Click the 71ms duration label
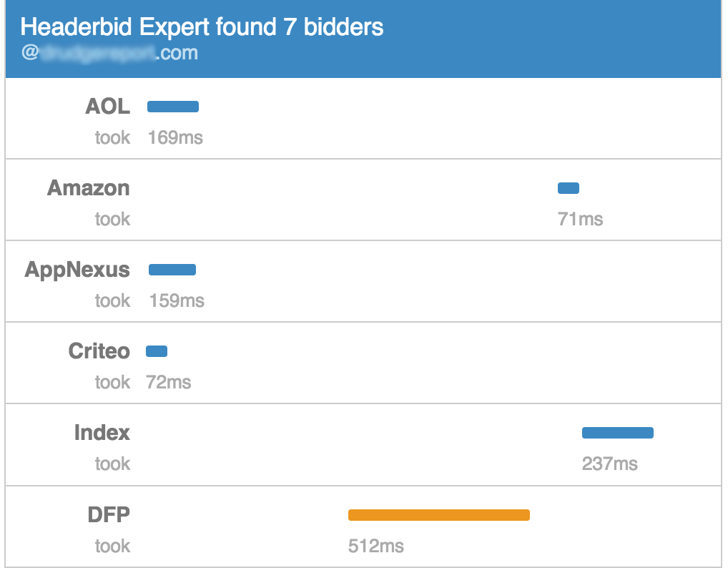 click(580, 219)
